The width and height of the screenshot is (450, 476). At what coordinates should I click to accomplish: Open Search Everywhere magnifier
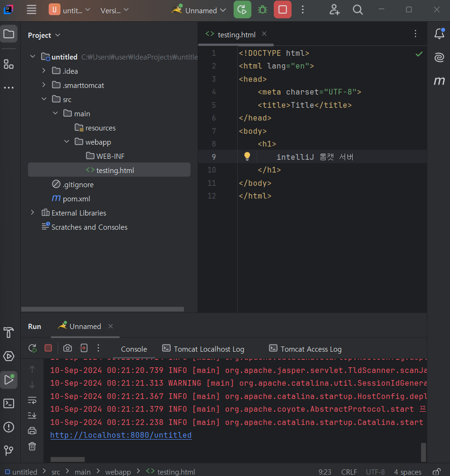click(358, 10)
